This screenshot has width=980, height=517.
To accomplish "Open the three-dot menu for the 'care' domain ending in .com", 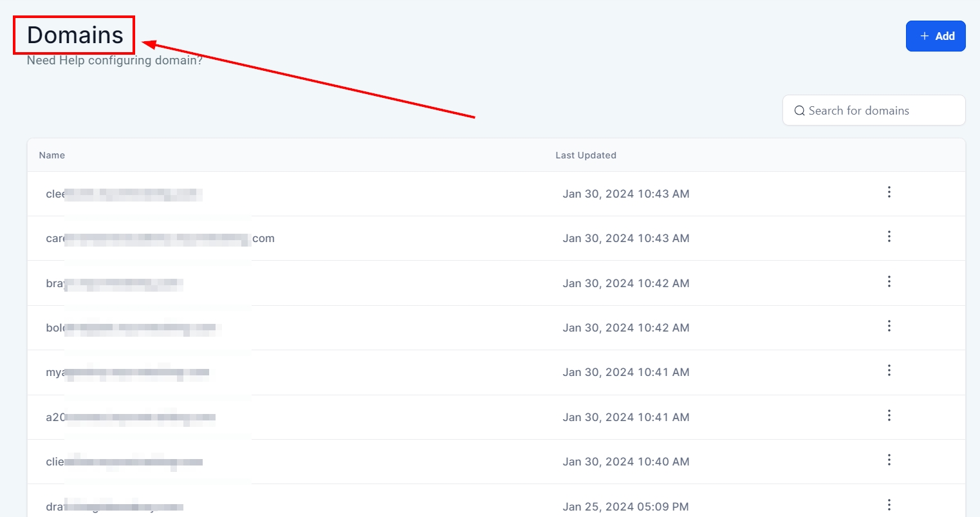I will tap(889, 237).
